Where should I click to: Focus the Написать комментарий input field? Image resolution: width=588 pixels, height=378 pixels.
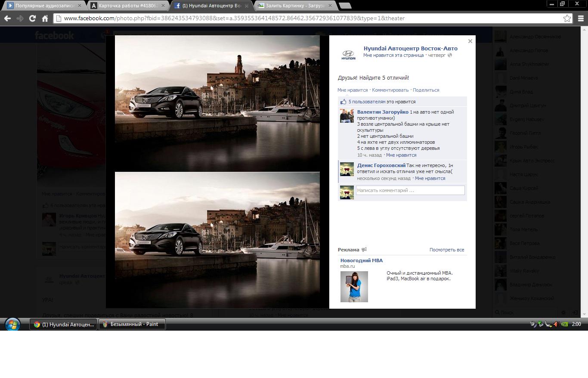pyautogui.click(x=410, y=190)
